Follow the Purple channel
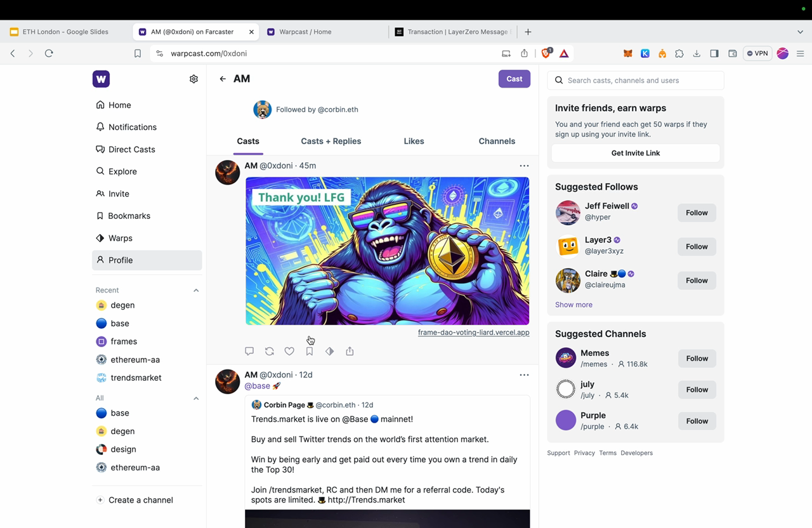This screenshot has height=528, width=812. tap(697, 421)
